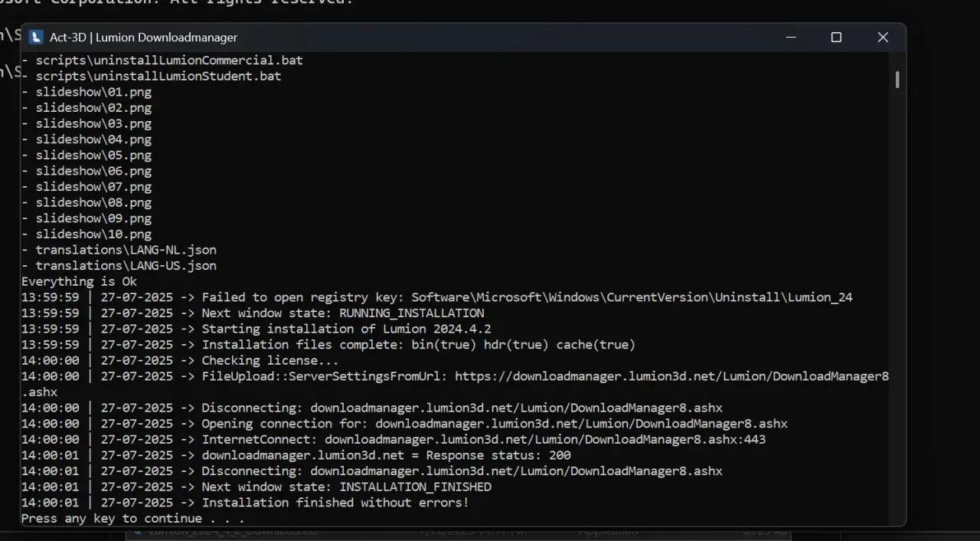
Task: Click the 'Press any key to continue' prompt
Action: [133, 519]
